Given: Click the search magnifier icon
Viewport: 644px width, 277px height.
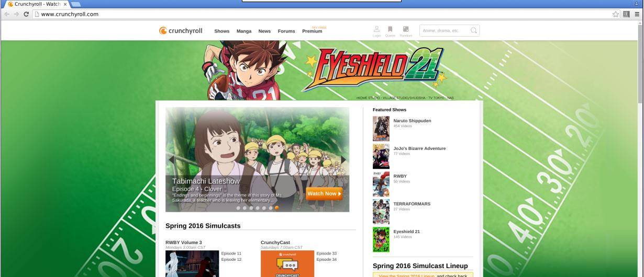Looking at the screenshot, I should coord(474,31).
